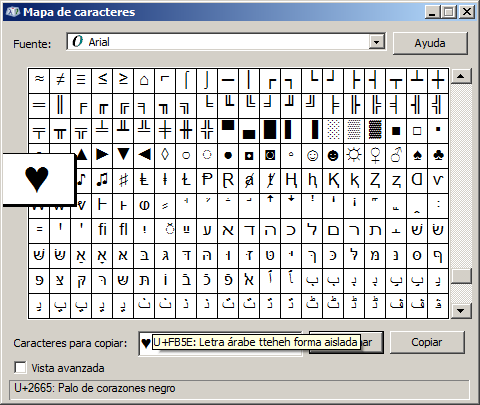Click the status text U+2665 Palo de corazones negro
Viewport: 480px width, 405px height.
[x=95, y=388]
